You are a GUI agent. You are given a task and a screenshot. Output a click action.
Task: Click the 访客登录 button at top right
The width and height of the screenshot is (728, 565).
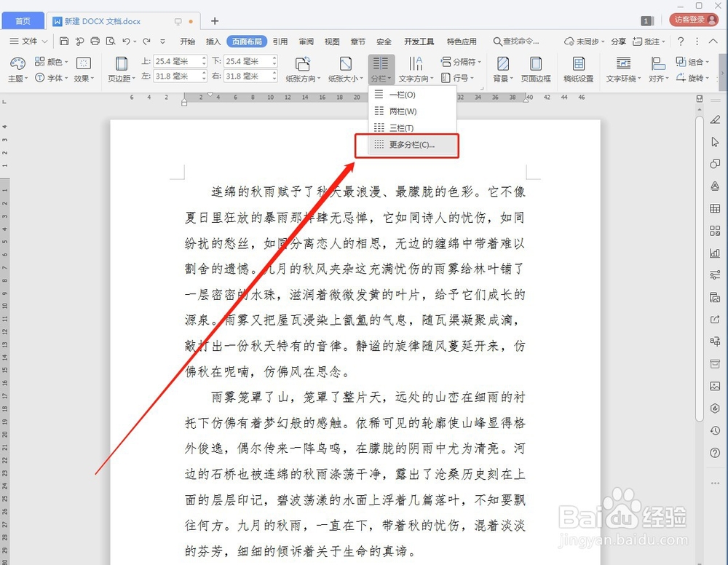point(692,20)
